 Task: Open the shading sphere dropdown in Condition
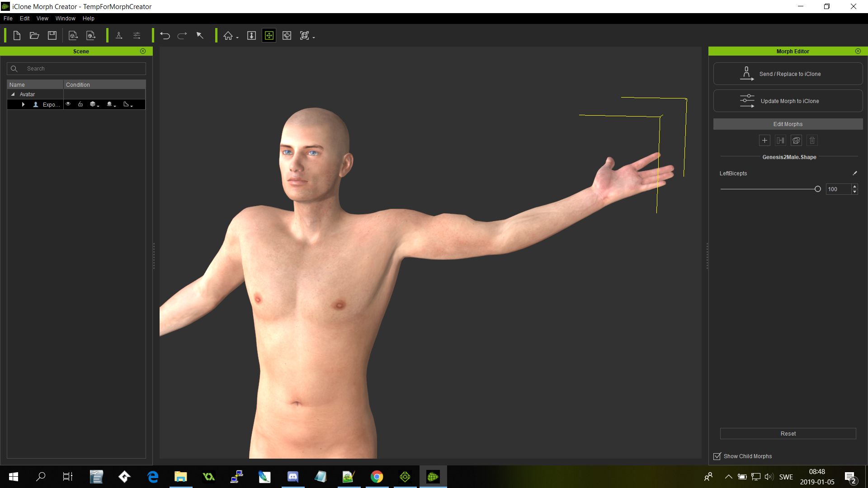111,104
